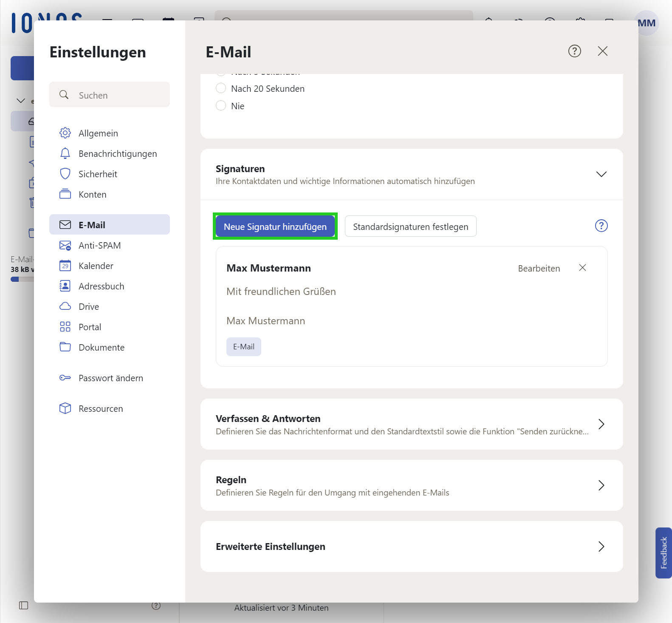Open the Allgemein settings section

point(109,133)
